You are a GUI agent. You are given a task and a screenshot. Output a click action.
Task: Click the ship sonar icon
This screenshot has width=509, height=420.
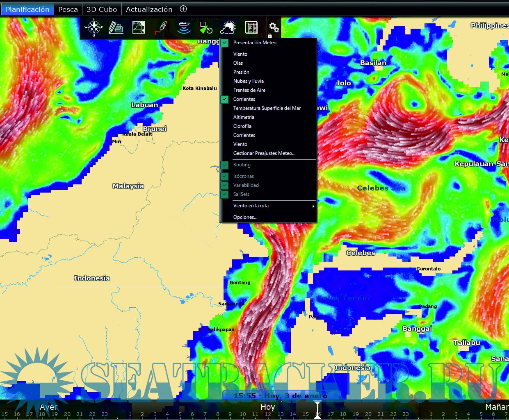184,27
